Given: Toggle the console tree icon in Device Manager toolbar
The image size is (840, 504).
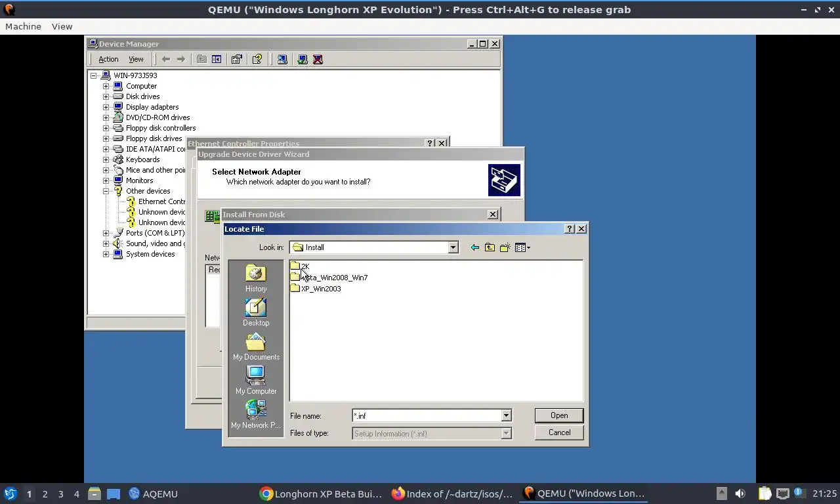Looking at the screenshot, I should 217,59.
